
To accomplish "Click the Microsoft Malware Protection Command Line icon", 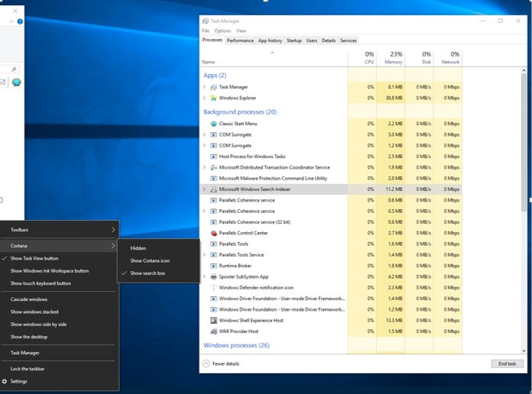I will (214, 178).
